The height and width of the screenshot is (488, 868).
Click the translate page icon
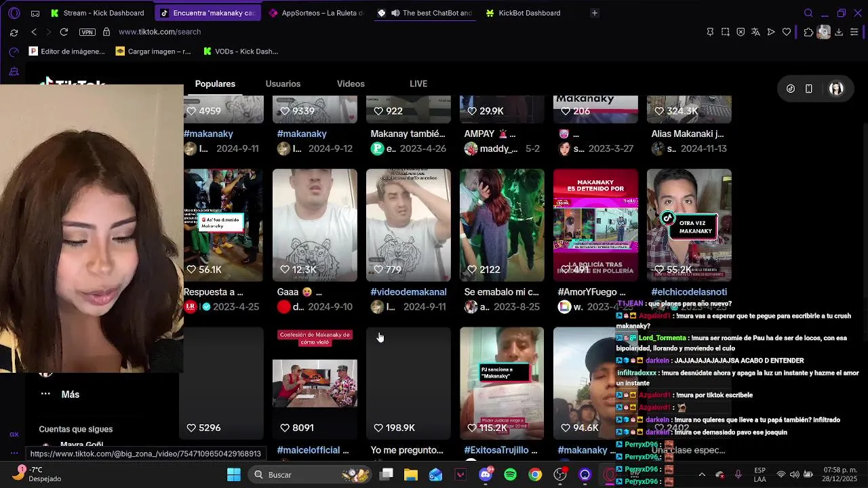click(755, 32)
